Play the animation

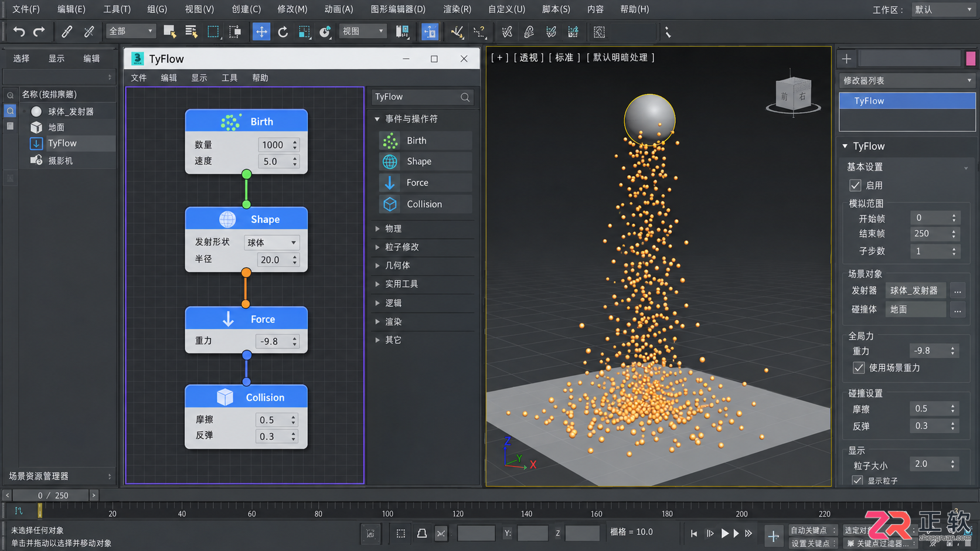click(725, 533)
